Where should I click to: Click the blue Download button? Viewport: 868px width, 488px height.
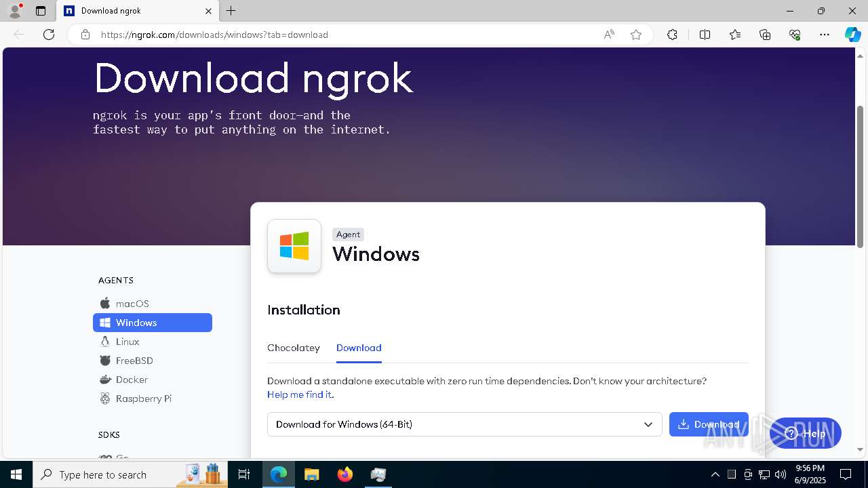709,424
